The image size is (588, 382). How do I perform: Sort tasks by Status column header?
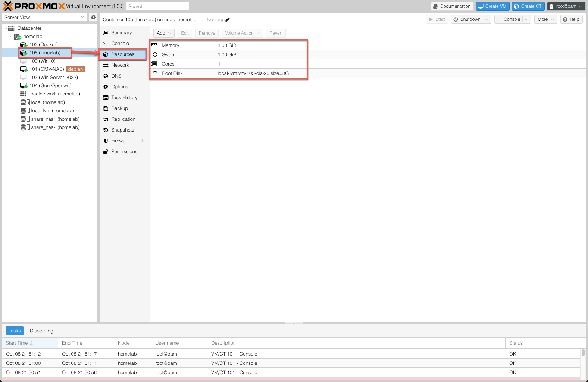point(542,343)
